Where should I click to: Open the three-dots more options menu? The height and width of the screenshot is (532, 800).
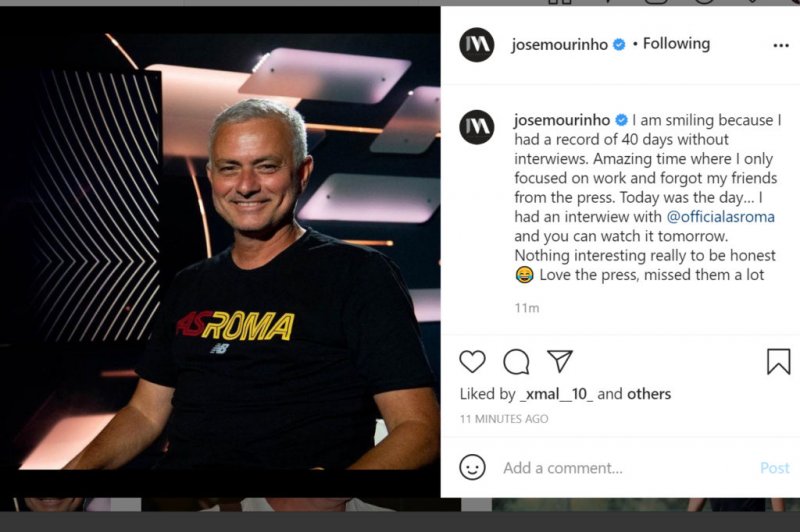pos(781,45)
